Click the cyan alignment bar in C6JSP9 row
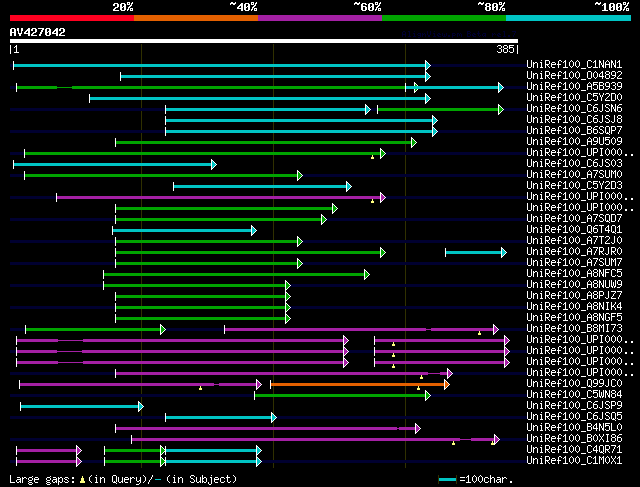The width and height of the screenshot is (640, 487). pos(82,407)
